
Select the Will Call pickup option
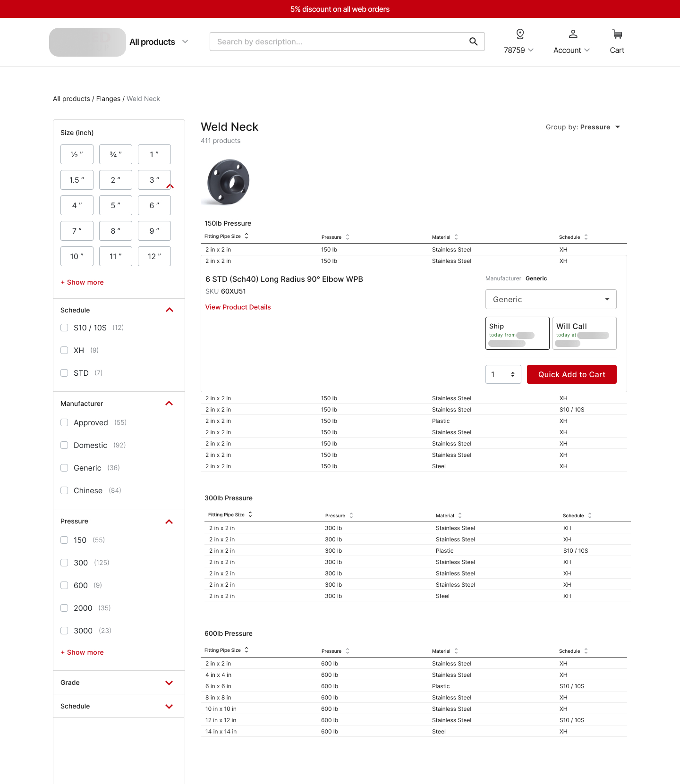[585, 333]
